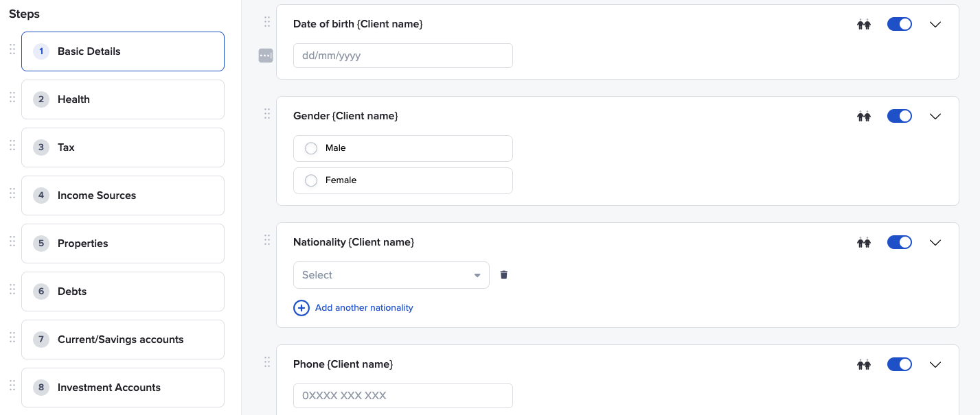Go to the Health step

point(122,99)
